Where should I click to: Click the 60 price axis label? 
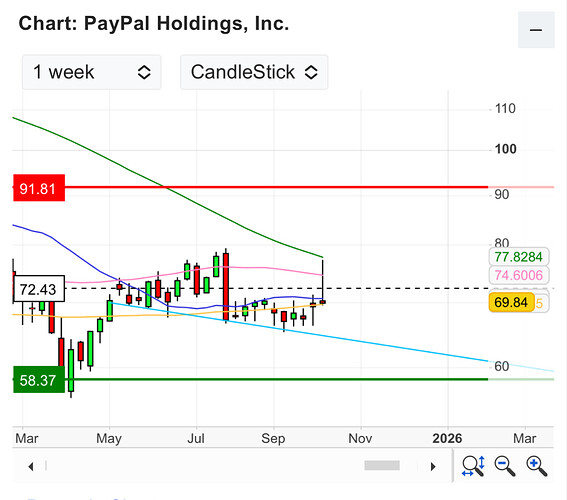[x=502, y=366]
